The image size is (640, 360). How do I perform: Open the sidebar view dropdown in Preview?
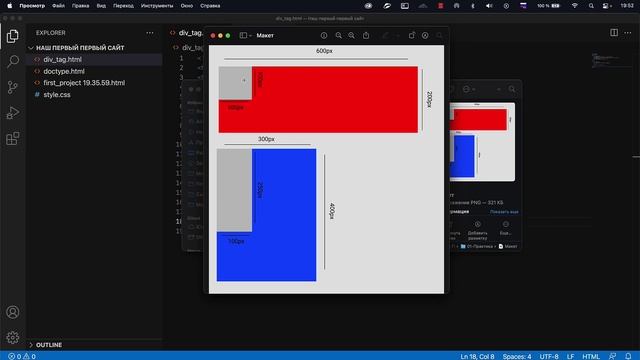click(245, 36)
